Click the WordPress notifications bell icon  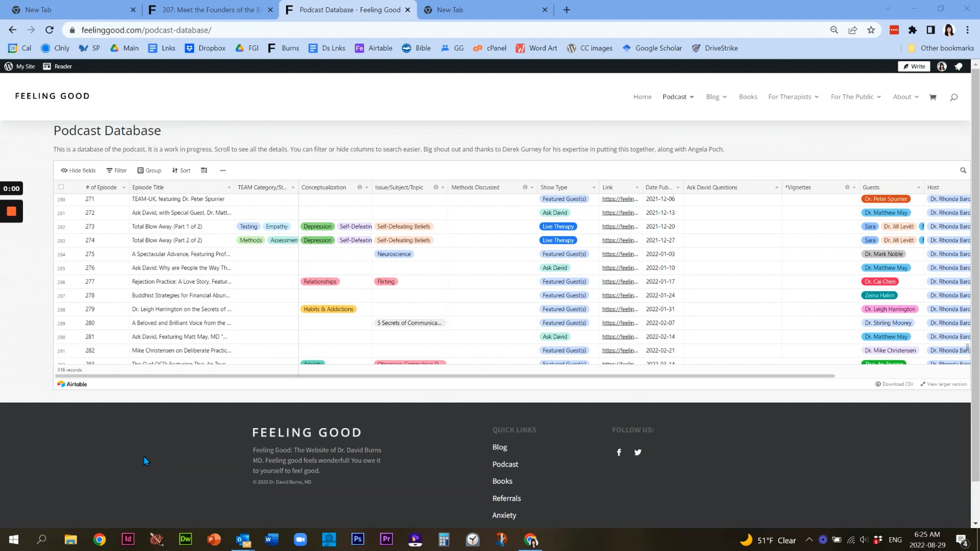click(x=959, y=66)
